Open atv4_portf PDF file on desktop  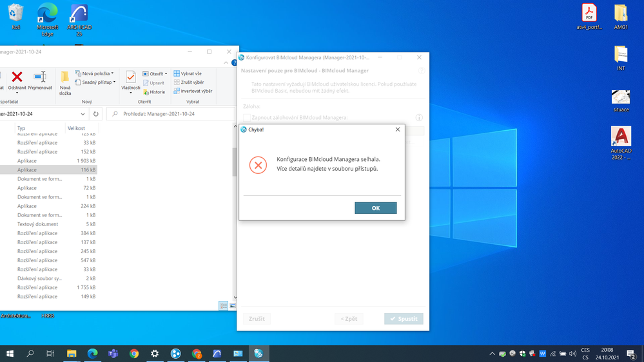tap(589, 16)
